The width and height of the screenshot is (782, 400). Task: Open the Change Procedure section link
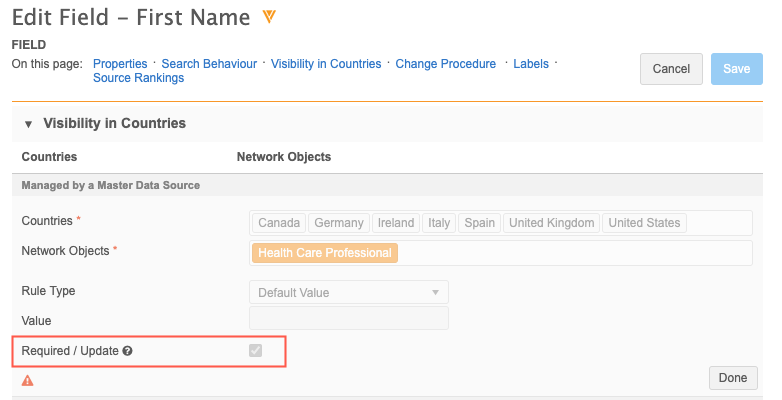(x=445, y=64)
